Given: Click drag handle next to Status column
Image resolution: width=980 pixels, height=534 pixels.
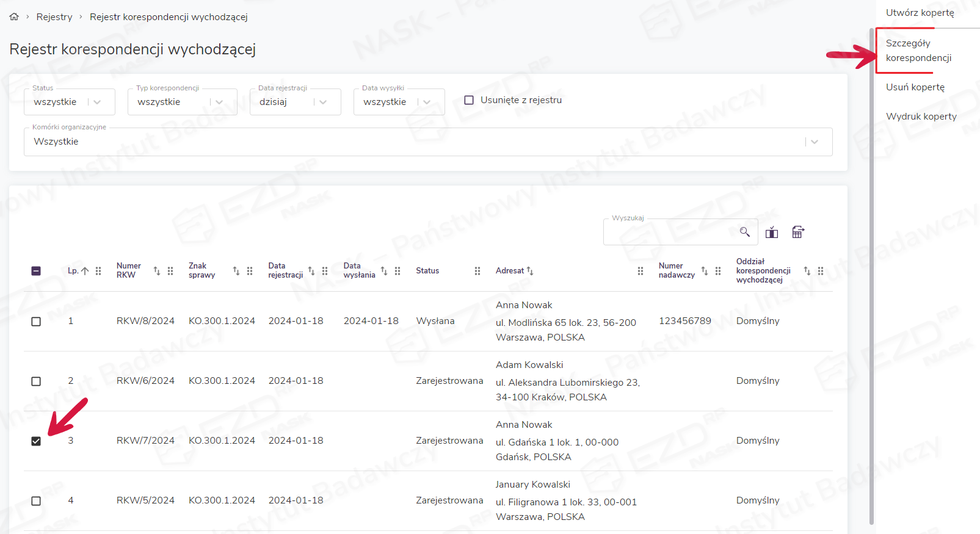Looking at the screenshot, I should click(x=477, y=271).
